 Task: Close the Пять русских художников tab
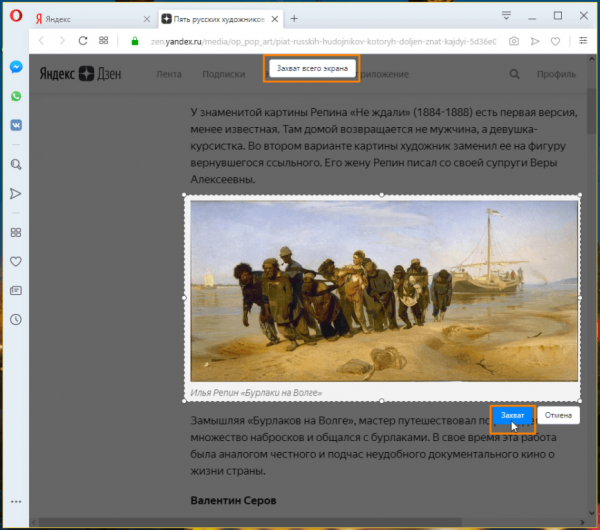[275, 19]
